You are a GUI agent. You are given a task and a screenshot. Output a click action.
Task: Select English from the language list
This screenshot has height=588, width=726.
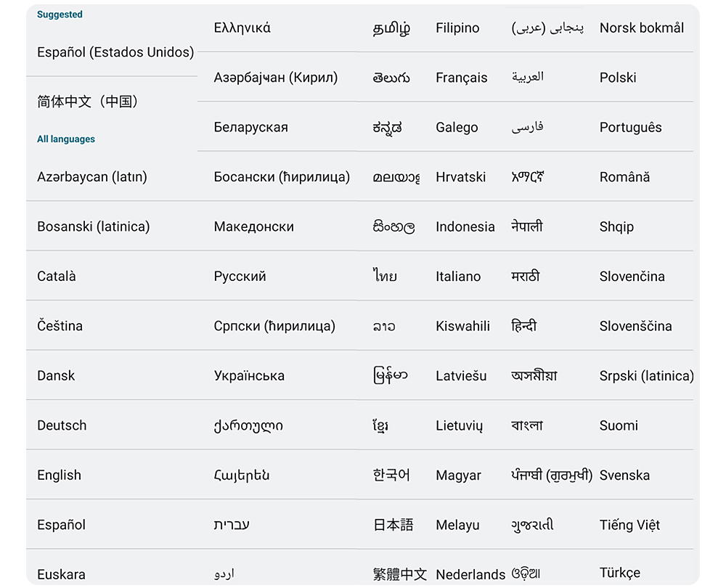[x=60, y=475]
